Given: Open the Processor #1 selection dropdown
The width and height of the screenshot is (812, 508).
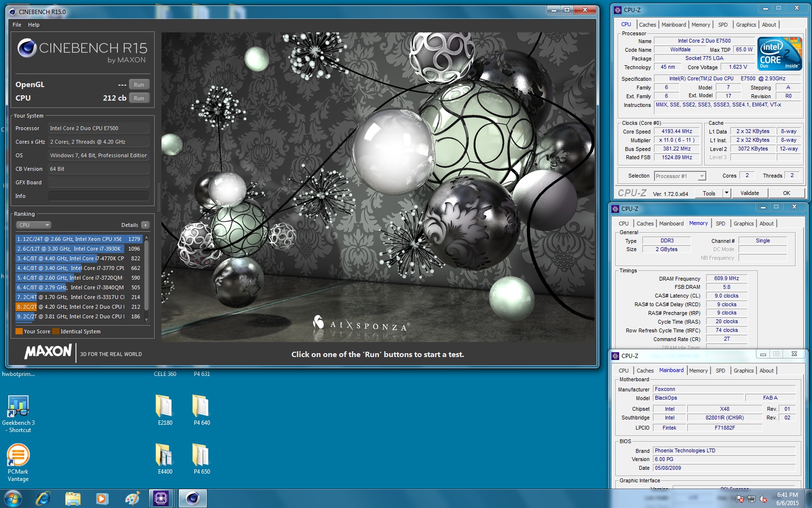Looking at the screenshot, I should click(x=680, y=176).
